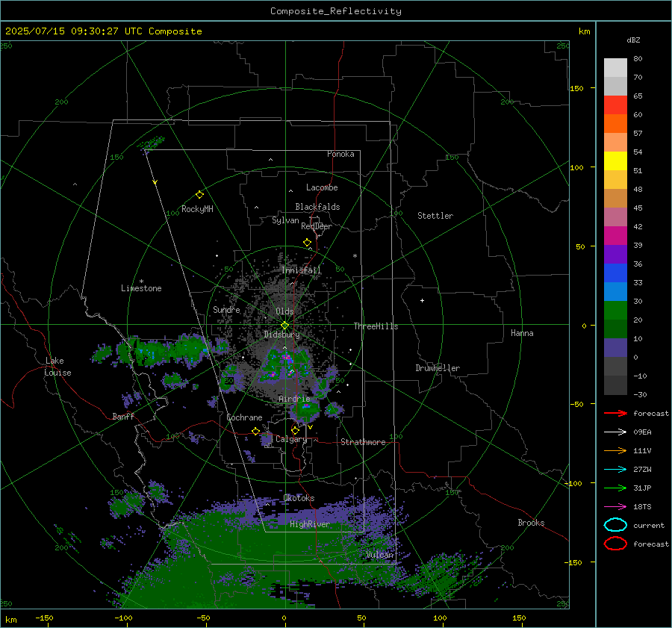
Task: Click the RockyMH label
Action: click(197, 209)
